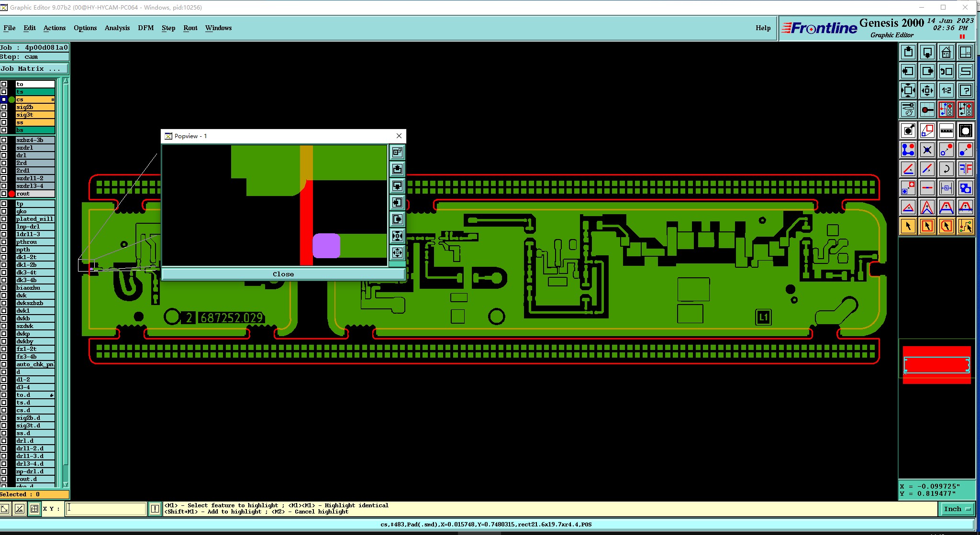The height and width of the screenshot is (535, 980).
Task: Select the net selection tool
Action: [x=965, y=226]
